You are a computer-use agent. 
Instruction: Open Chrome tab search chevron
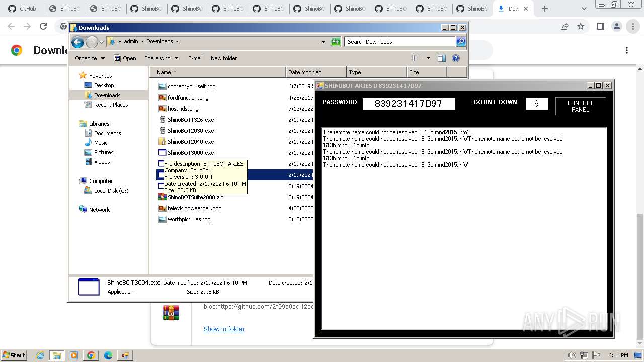[x=584, y=9]
